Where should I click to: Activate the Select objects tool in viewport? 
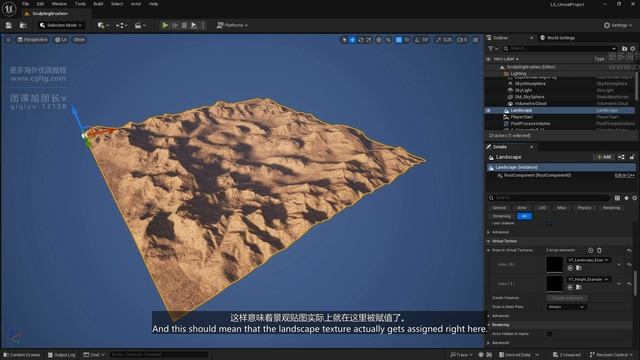pyautogui.click(x=344, y=40)
